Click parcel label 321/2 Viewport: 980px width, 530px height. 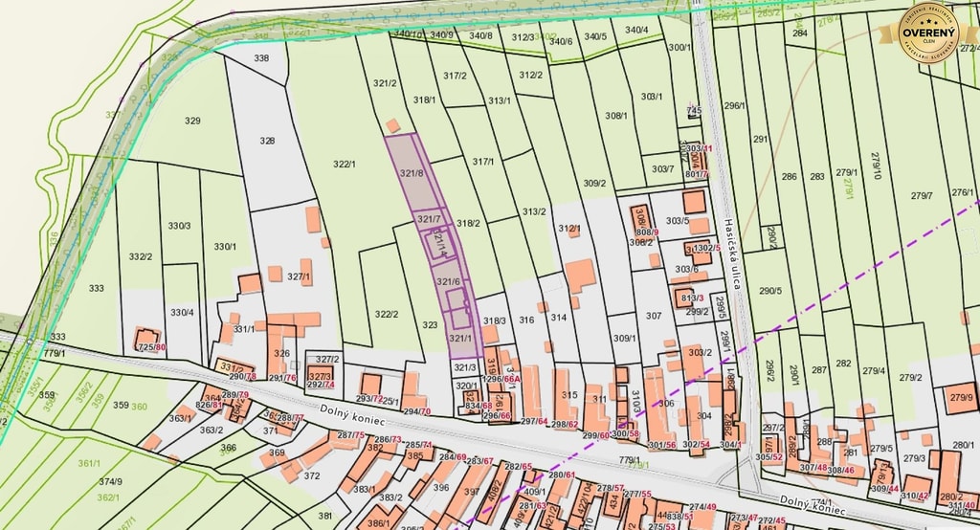coord(385,83)
